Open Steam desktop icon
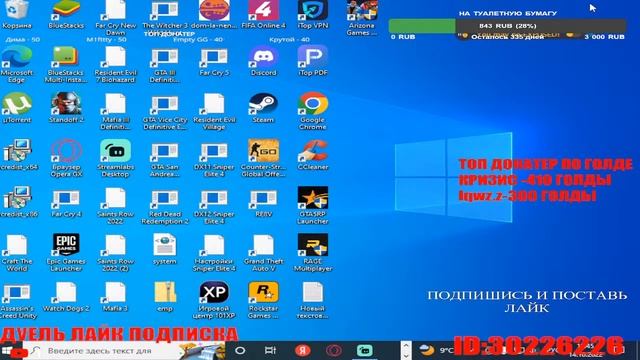Viewport: 640px width, 360px height. click(263, 108)
